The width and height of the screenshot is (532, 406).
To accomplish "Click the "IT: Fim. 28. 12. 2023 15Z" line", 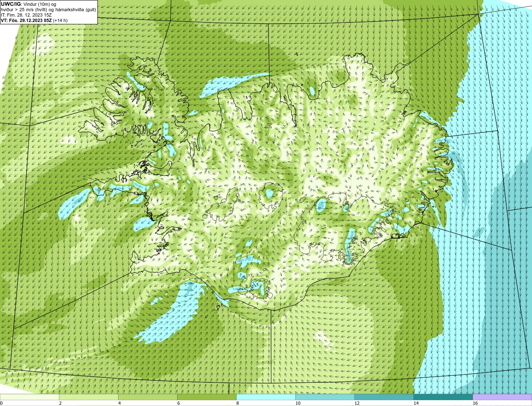I will tap(26, 15).
